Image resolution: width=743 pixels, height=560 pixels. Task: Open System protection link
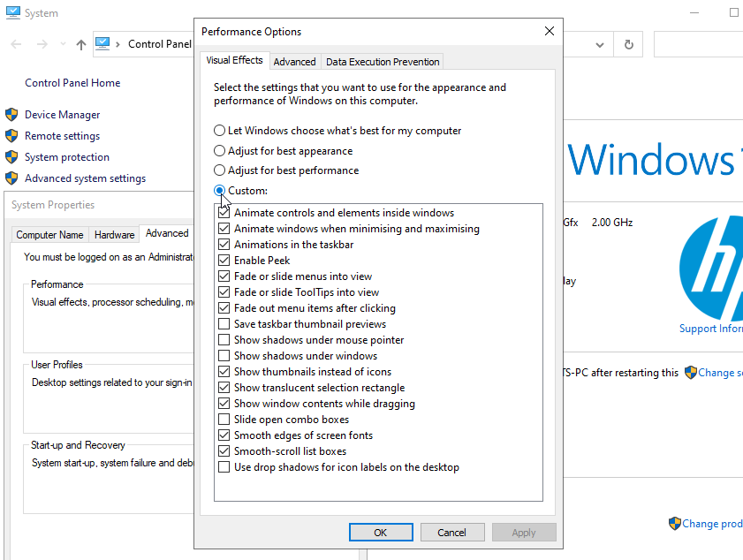(67, 157)
